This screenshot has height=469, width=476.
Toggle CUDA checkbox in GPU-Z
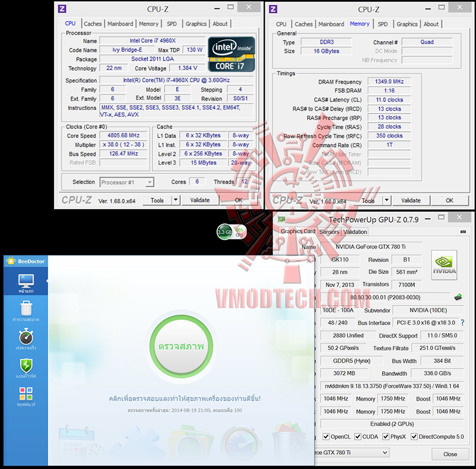pyautogui.click(x=358, y=436)
